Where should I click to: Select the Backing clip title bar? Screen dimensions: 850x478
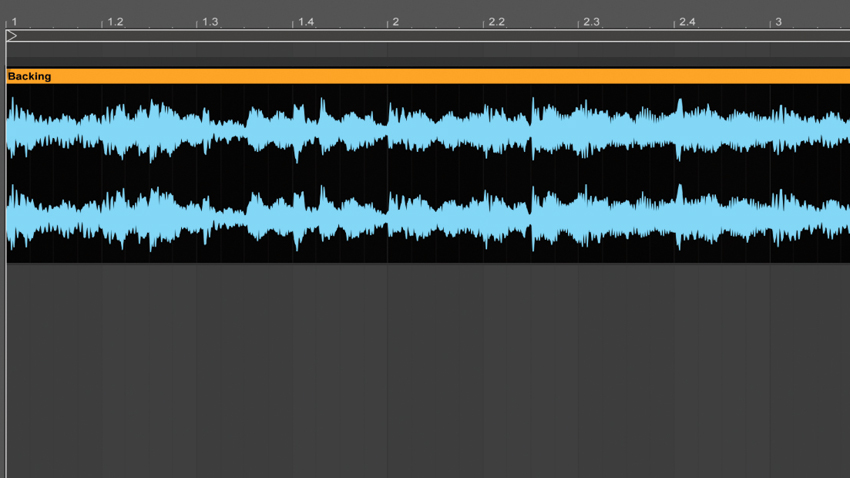tap(428, 76)
